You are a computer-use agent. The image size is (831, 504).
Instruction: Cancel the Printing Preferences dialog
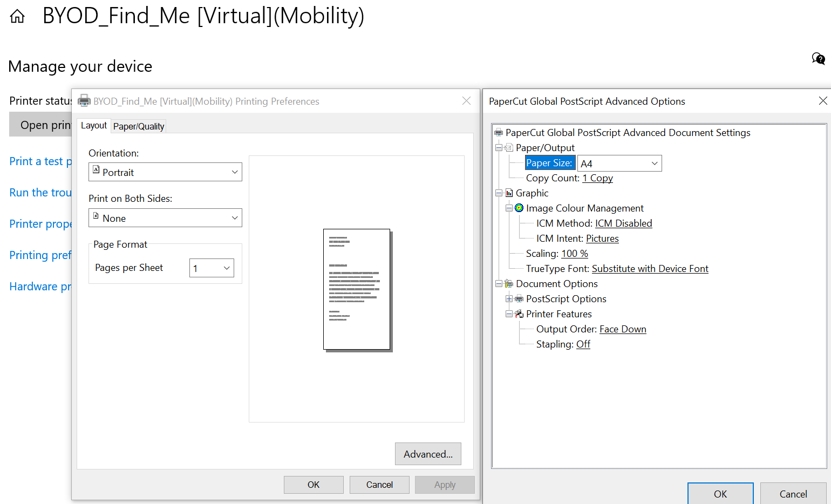[x=379, y=485]
